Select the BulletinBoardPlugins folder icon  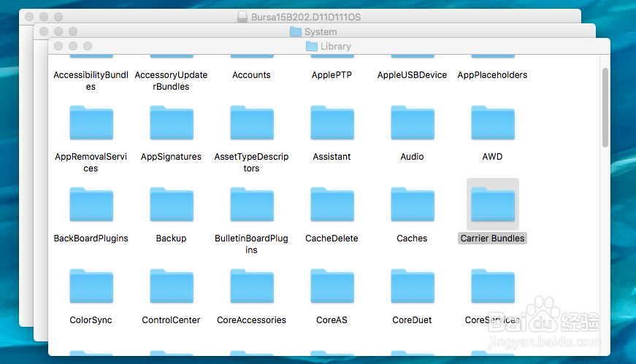(x=252, y=204)
